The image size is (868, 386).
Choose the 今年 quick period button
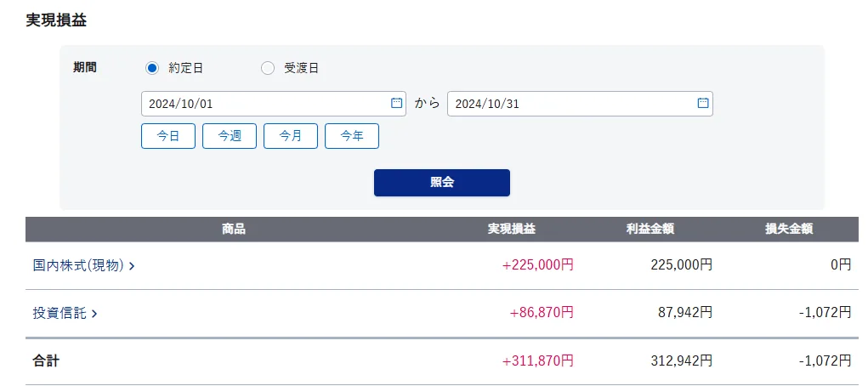[352, 136]
